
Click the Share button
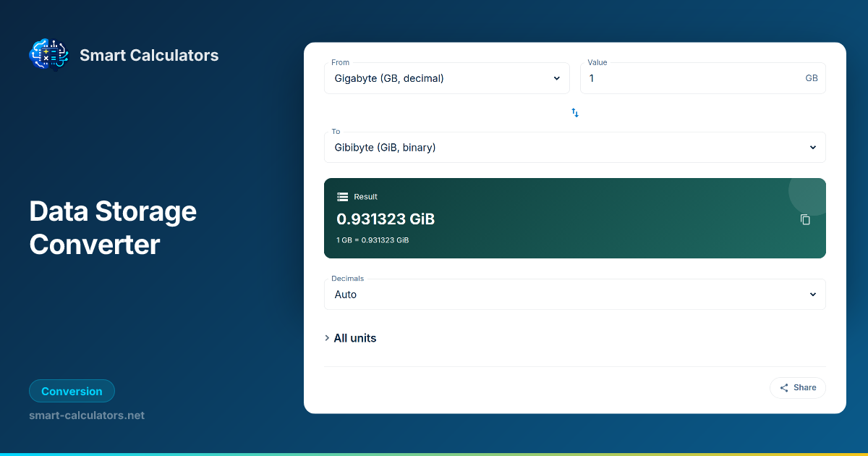(798, 388)
